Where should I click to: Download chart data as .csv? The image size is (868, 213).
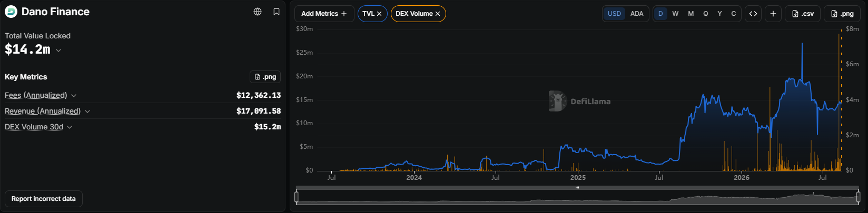[803, 14]
